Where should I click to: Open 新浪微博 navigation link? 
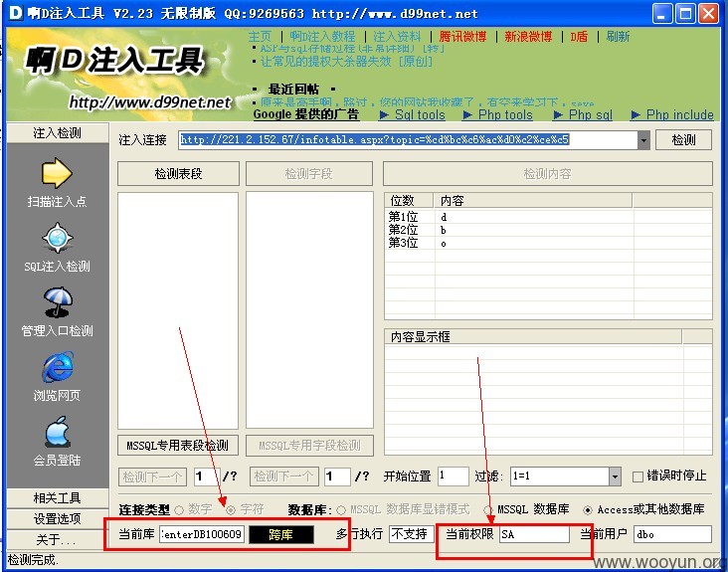(528, 36)
